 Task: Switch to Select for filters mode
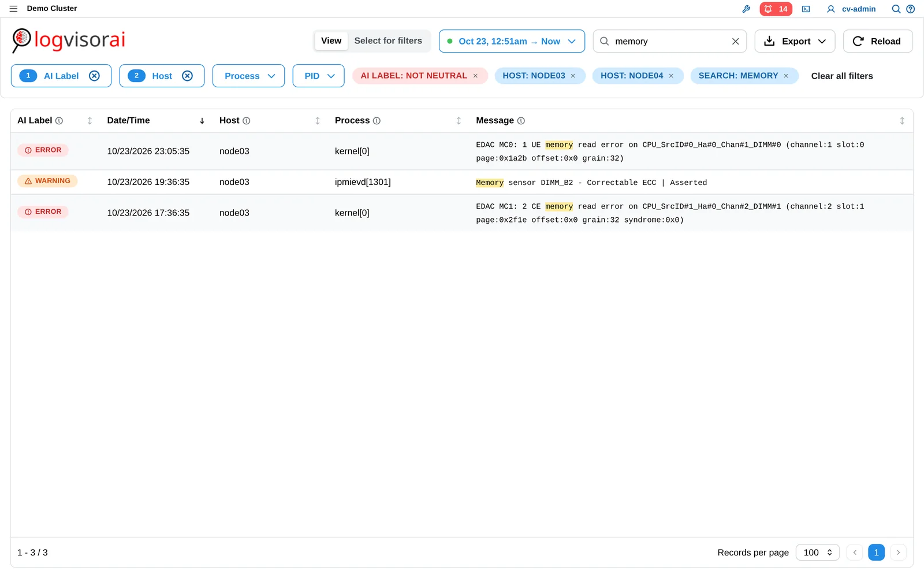coord(388,41)
